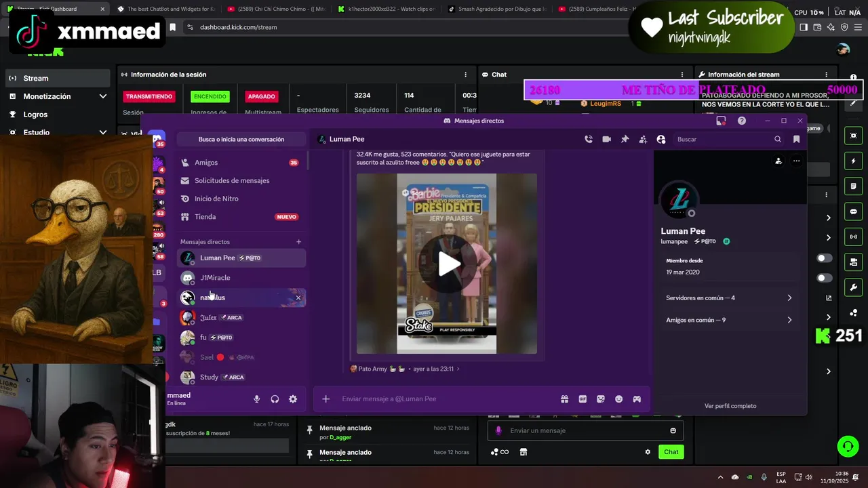Image resolution: width=868 pixels, height=488 pixels.
Task: Expand Amigos en común list
Action: (x=729, y=320)
